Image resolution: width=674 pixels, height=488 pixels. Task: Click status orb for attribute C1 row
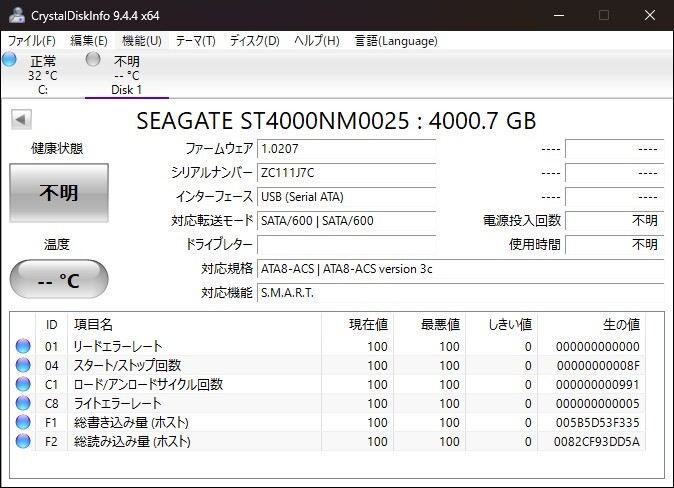(x=23, y=385)
